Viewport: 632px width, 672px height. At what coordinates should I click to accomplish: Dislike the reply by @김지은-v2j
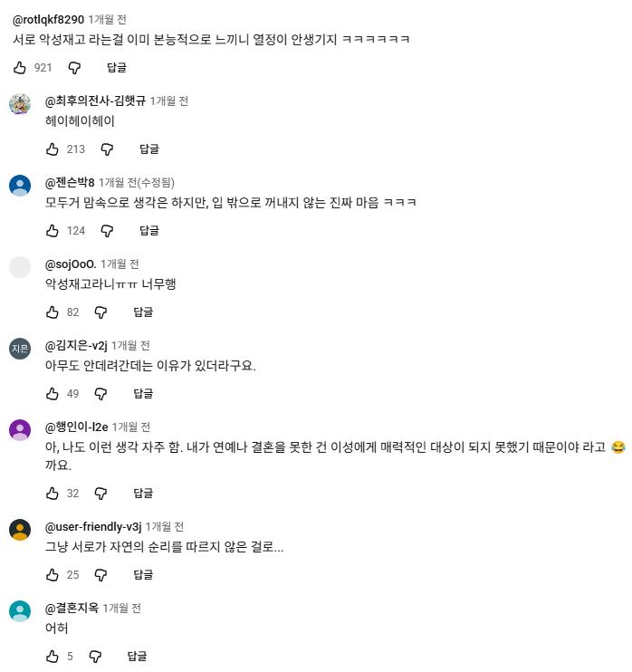(101, 393)
